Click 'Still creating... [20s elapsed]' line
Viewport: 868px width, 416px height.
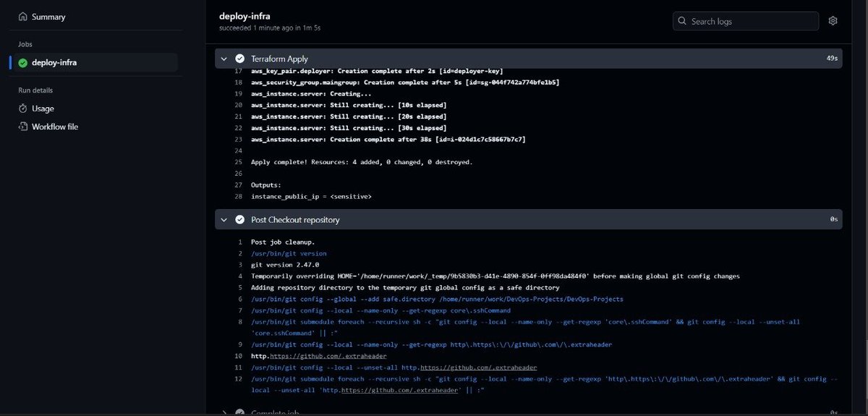click(349, 116)
